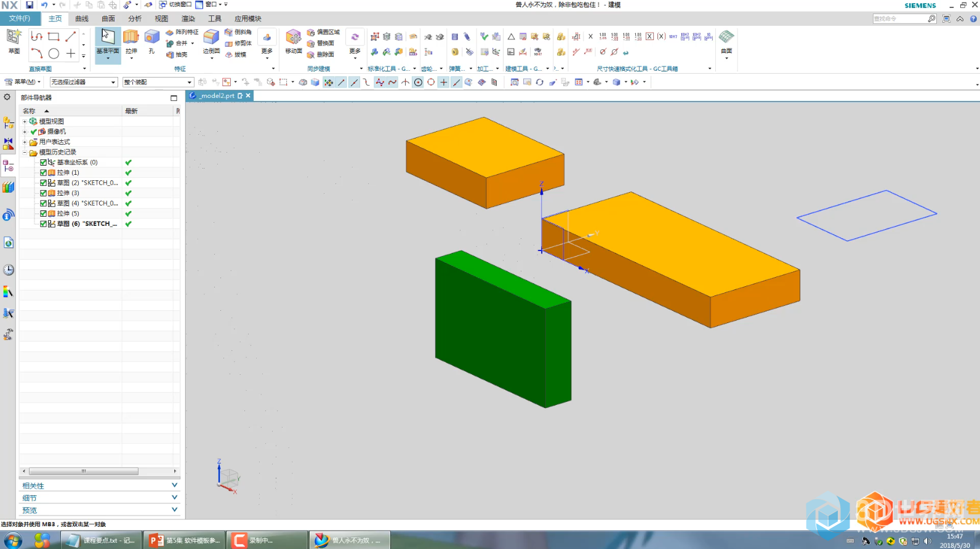Apply 倒斜角 chamfer tool

238,32
